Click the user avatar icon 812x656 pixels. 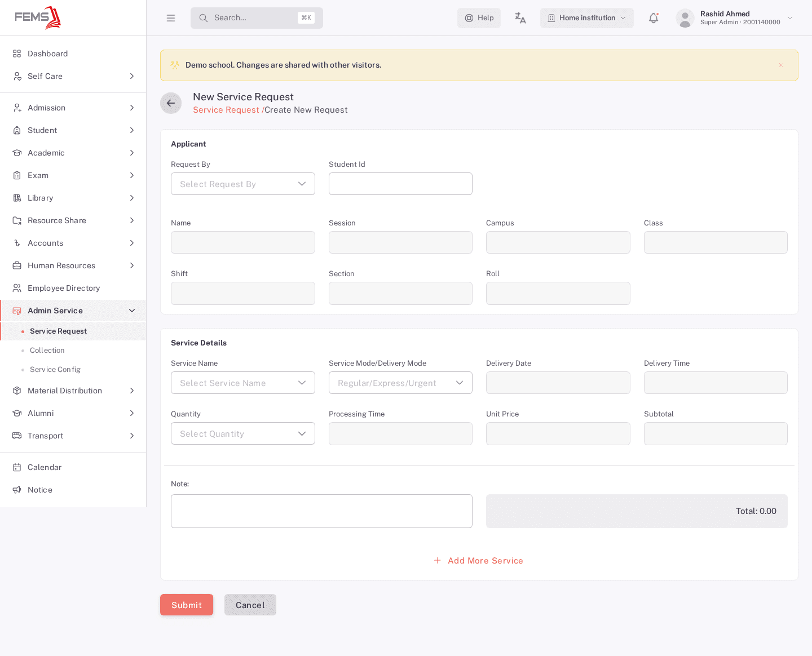coord(685,18)
